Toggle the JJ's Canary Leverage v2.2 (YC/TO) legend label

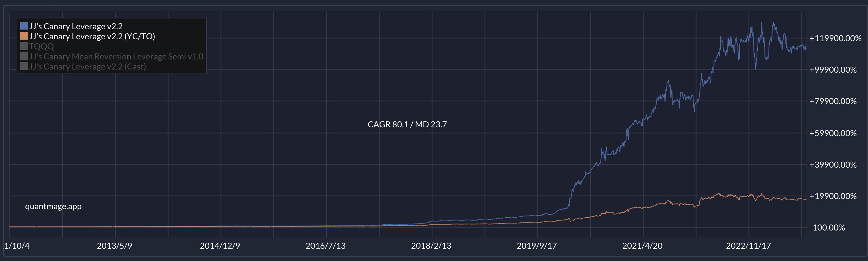[92, 36]
